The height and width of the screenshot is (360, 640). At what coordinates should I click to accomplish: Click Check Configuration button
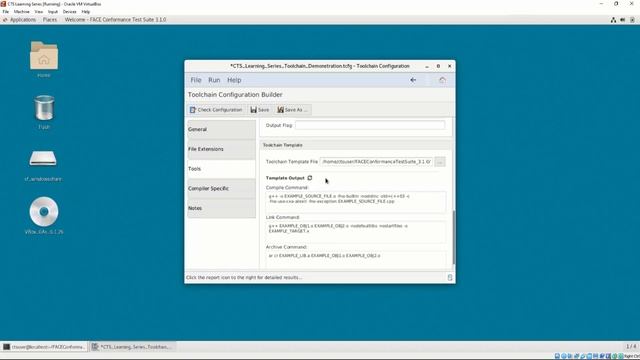pos(216,110)
